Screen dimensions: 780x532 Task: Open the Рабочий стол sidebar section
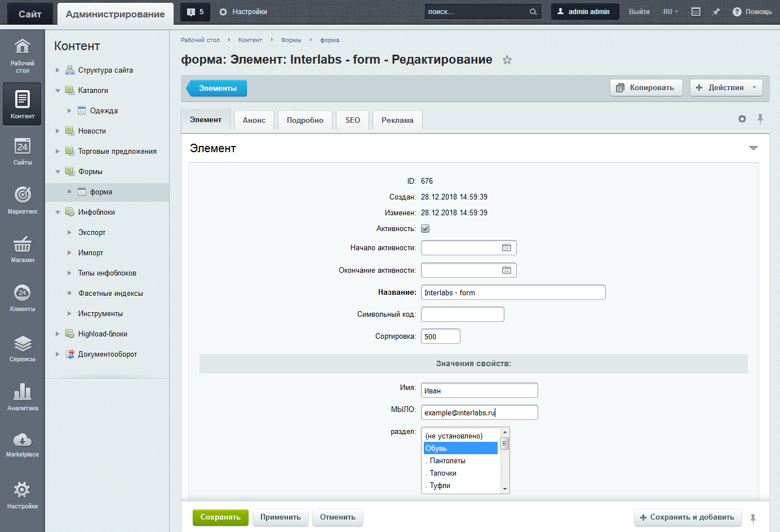[23, 56]
